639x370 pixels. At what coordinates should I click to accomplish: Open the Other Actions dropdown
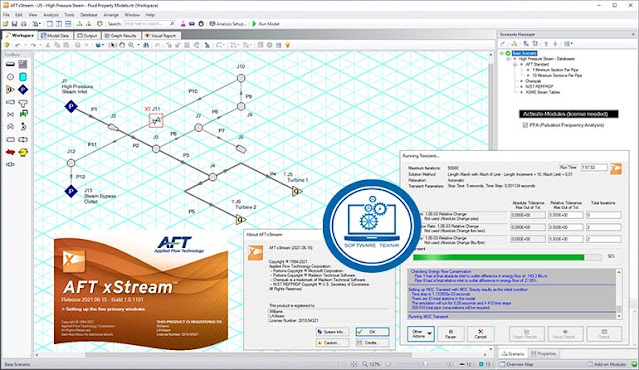pyautogui.click(x=421, y=334)
